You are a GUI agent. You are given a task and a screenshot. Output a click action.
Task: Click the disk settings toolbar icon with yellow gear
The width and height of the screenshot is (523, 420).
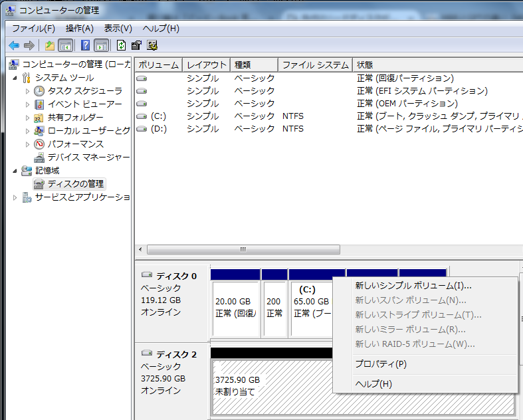pos(152,45)
